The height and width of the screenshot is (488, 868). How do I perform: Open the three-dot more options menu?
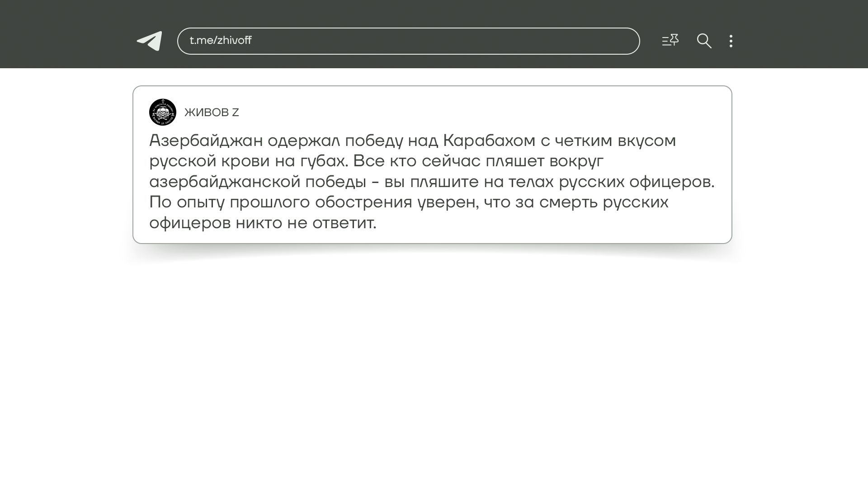pyautogui.click(x=731, y=41)
